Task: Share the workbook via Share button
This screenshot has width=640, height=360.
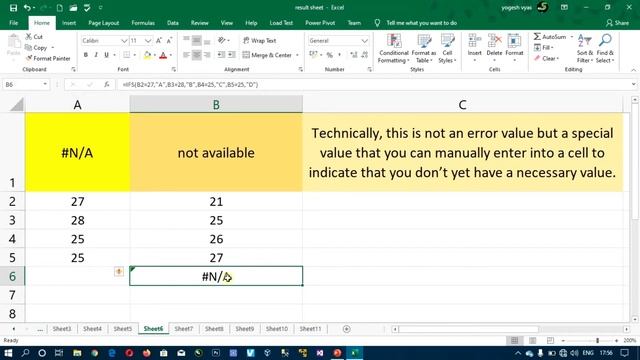Action: [617, 23]
